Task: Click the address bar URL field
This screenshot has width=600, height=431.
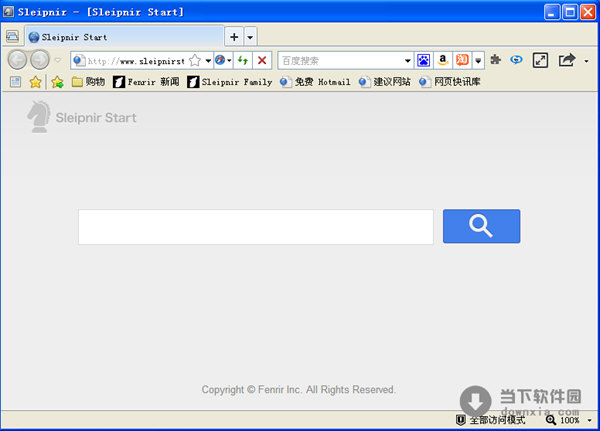Action: click(x=136, y=60)
